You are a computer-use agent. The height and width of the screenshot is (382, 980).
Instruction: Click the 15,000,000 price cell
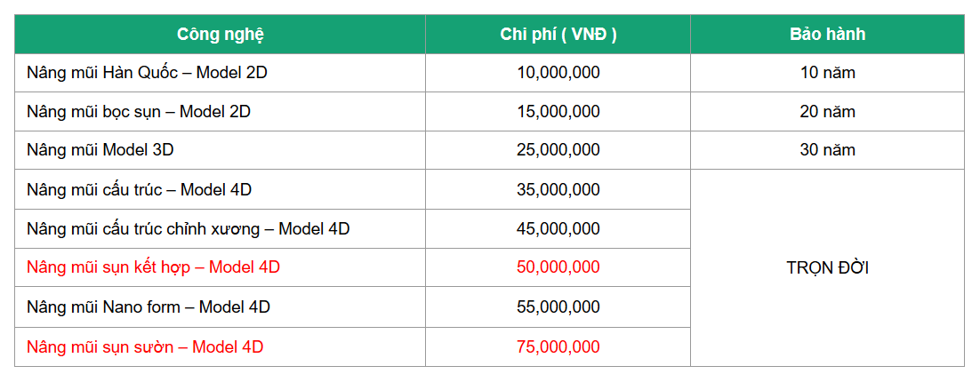pos(558,112)
